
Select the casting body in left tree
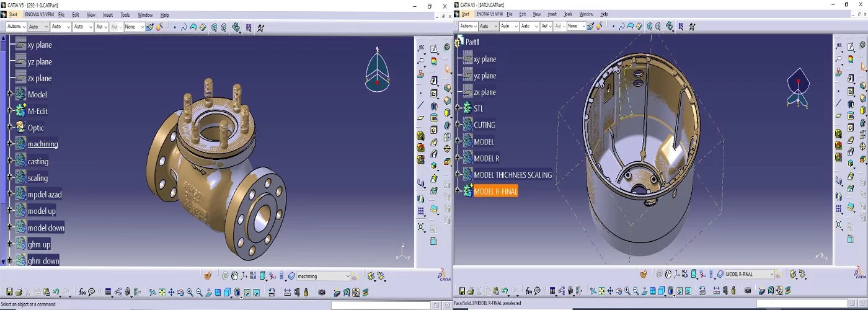38,161
